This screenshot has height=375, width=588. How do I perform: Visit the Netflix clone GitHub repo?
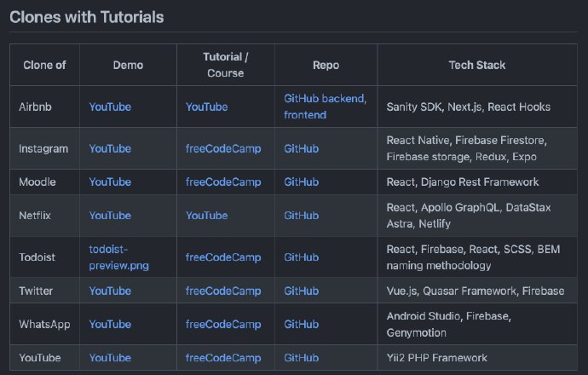(x=301, y=216)
